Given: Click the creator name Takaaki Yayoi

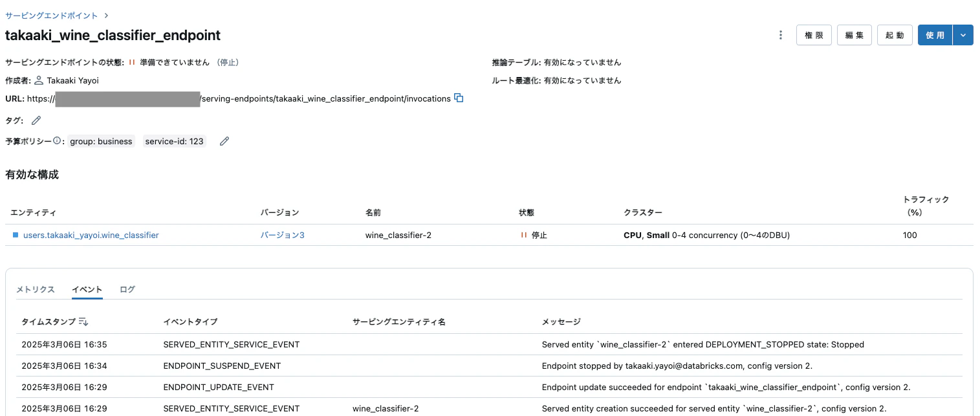Looking at the screenshot, I should click(73, 80).
